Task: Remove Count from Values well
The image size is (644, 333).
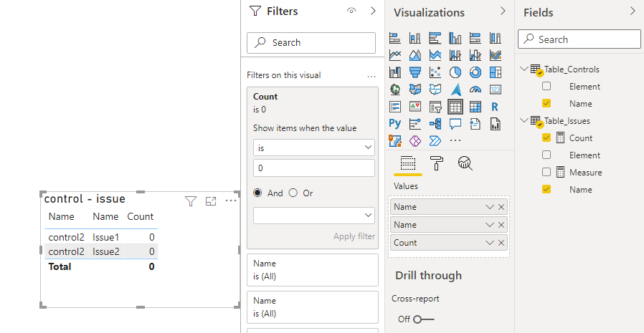Action: tap(501, 243)
